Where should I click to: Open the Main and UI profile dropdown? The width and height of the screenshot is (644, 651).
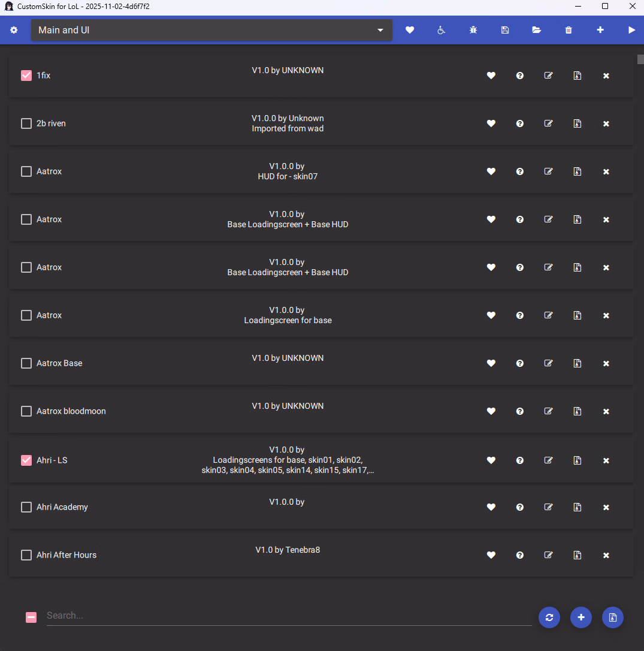coord(211,30)
